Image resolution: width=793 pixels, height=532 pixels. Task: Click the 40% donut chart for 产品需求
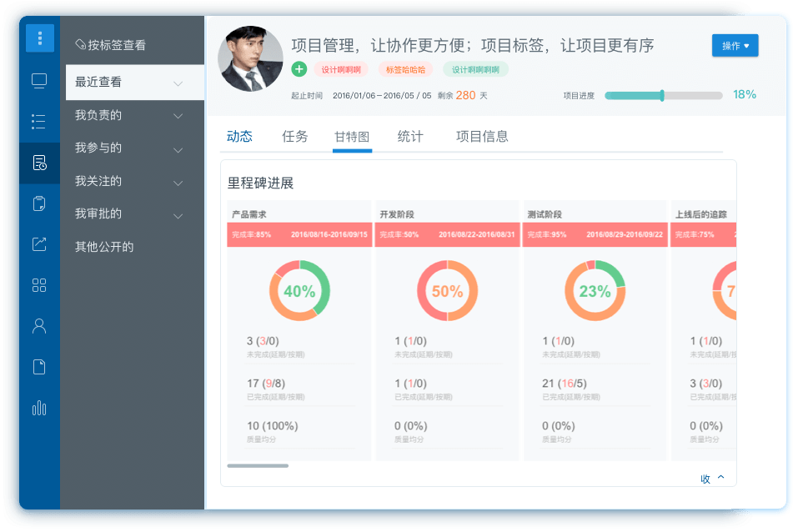coord(299,291)
